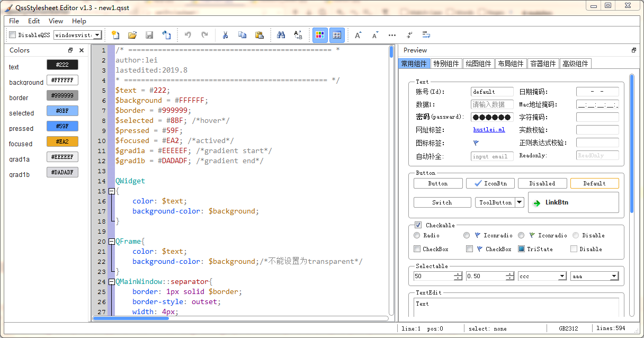
Task: Click the stepper of the 0.50 spin box
Action: [x=510, y=276]
